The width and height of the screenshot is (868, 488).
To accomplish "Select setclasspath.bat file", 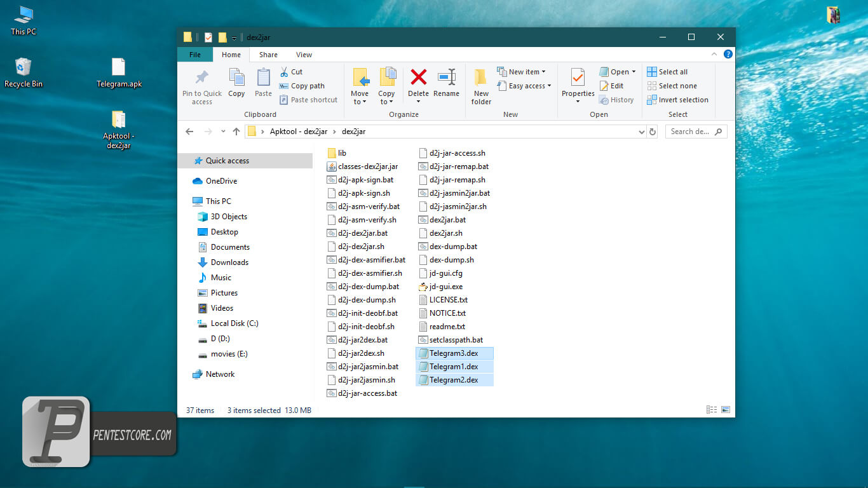I will 451,340.
